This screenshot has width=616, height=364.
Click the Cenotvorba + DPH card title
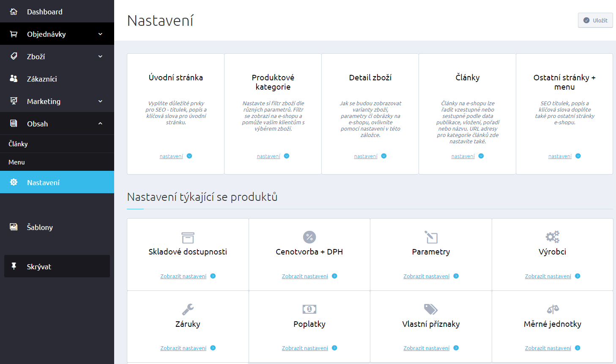[x=309, y=252]
